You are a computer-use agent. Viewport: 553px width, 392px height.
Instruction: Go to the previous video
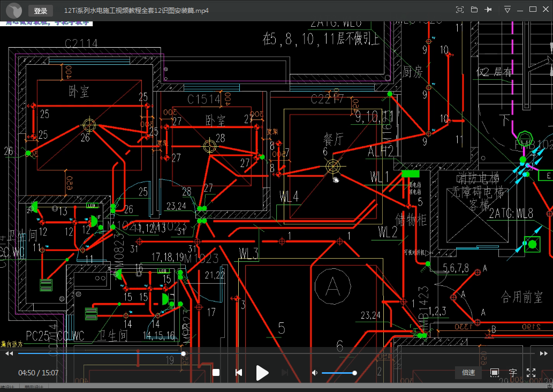click(239, 373)
